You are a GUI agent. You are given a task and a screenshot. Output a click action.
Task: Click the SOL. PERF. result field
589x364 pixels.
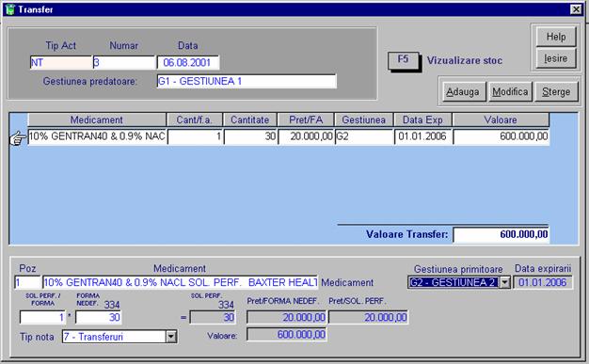pos(213,317)
